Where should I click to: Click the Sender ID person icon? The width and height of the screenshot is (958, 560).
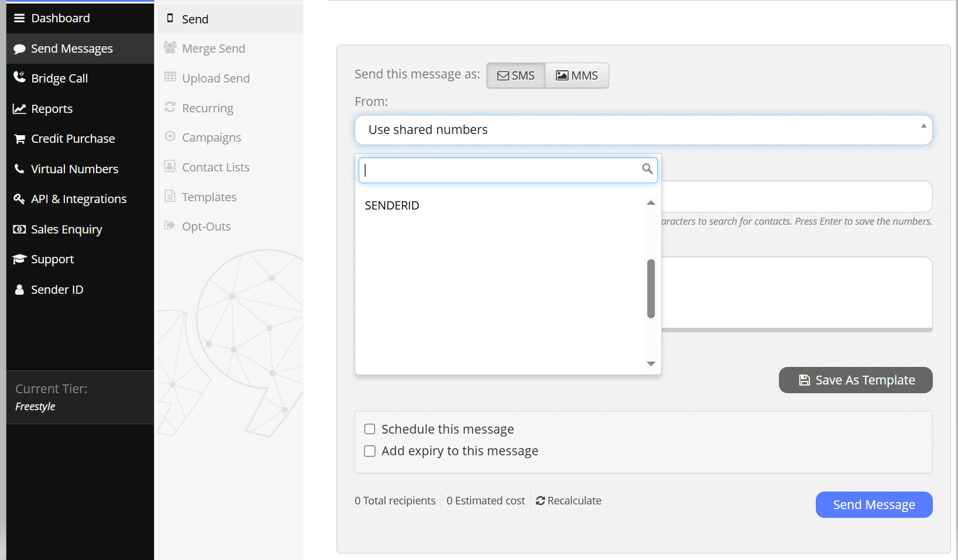[x=19, y=290]
